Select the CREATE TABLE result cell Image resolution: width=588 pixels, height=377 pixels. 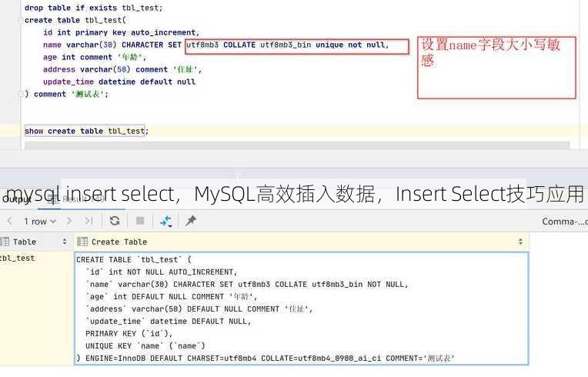(302, 309)
